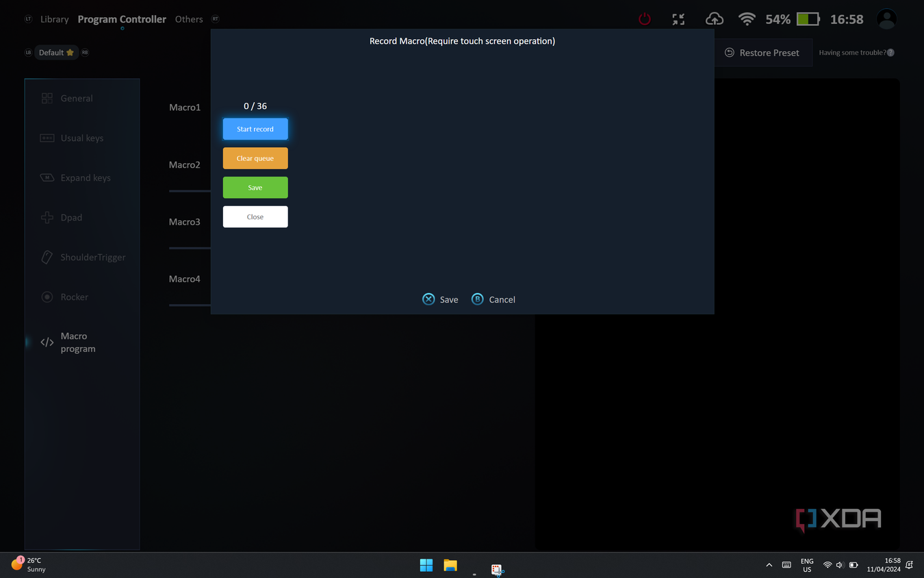Click Restore Preset
This screenshot has width=924, height=578.
coord(762,53)
